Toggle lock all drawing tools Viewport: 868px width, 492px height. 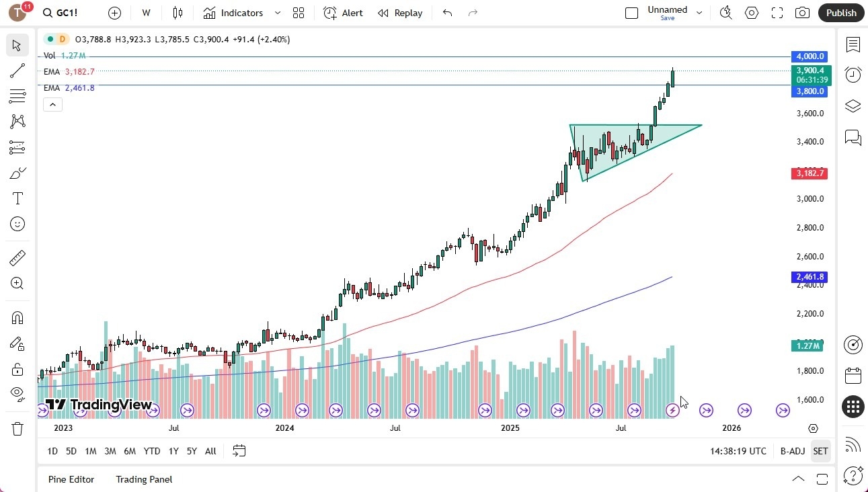click(x=17, y=368)
